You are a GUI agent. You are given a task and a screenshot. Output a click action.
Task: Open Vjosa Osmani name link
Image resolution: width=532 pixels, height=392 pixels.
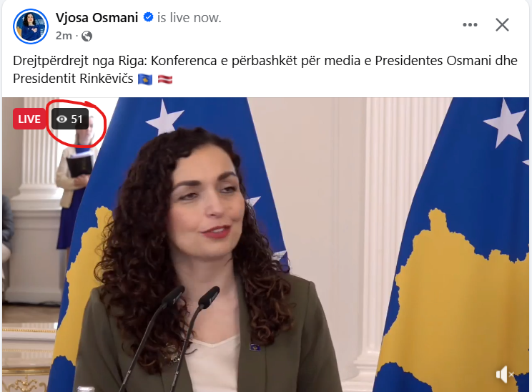point(97,17)
